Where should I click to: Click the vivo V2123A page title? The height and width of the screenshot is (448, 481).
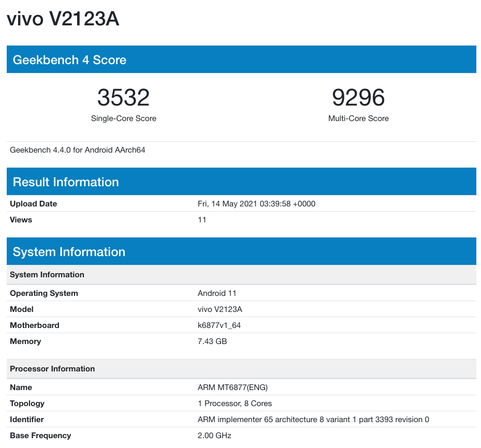pyautogui.click(x=63, y=20)
